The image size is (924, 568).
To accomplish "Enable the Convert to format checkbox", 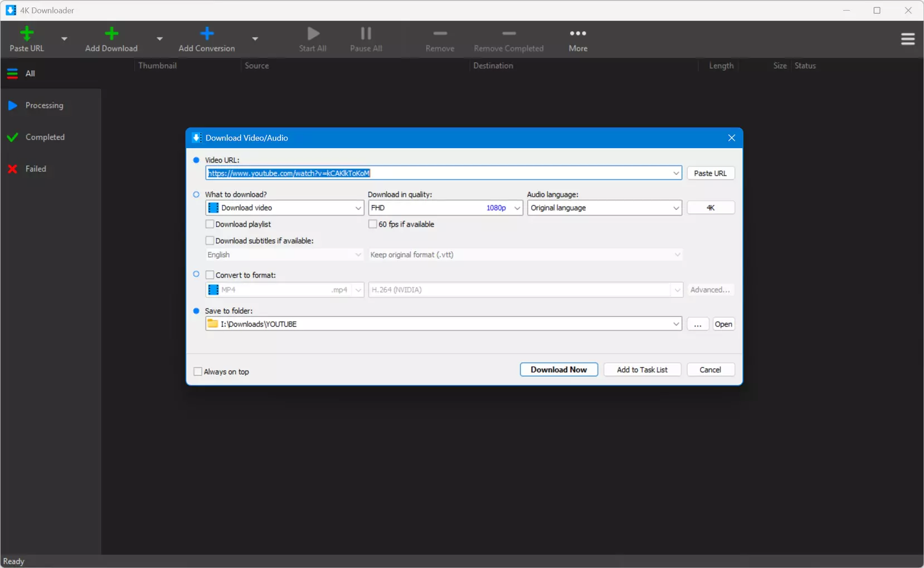I will click(210, 275).
